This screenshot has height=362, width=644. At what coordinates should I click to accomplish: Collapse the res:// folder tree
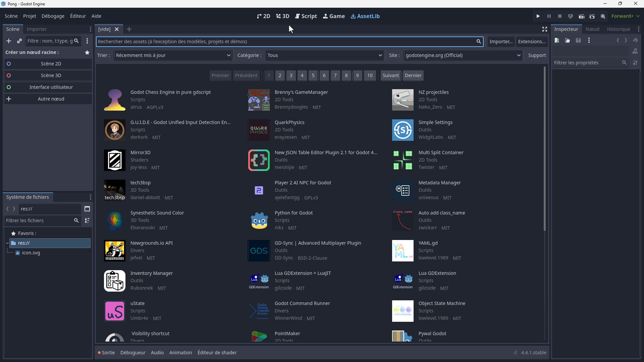pyautogui.click(x=7, y=243)
